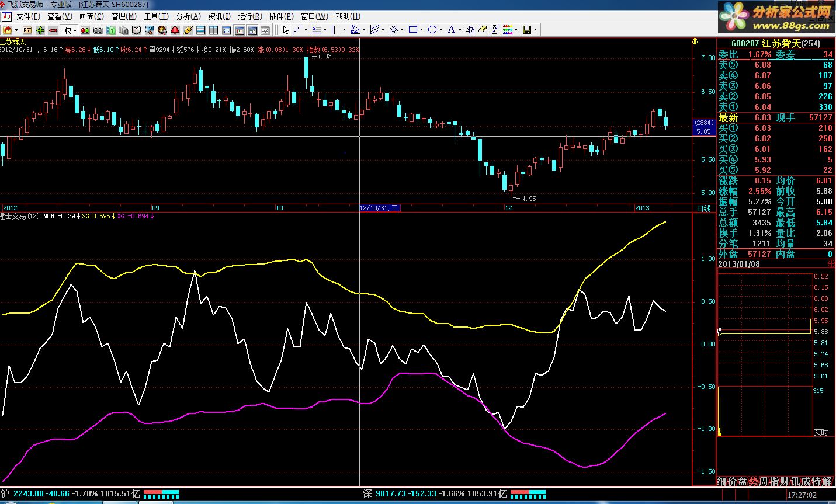Click the magnifier search icon
Image resolution: width=836 pixels, height=504 pixels.
coord(149,30)
